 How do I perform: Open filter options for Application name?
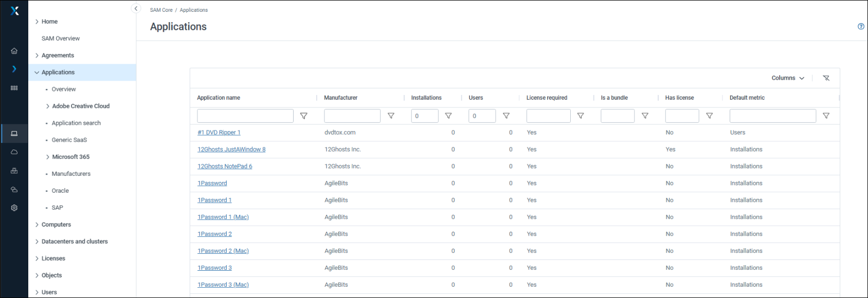(304, 116)
